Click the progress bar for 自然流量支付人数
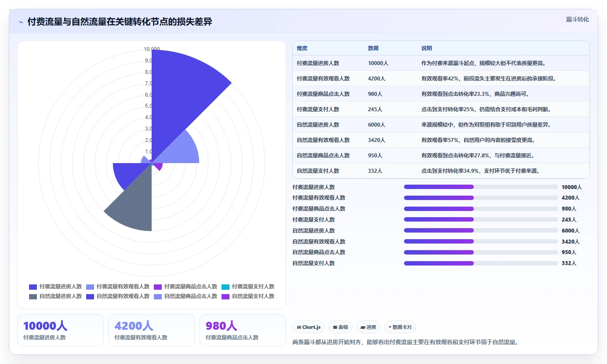Image resolution: width=607 pixels, height=364 pixels. point(481,263)
